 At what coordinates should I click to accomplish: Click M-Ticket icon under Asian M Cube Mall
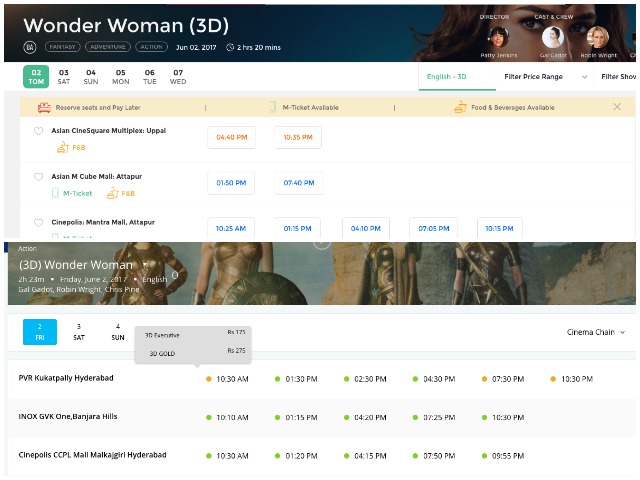point(55,193)
